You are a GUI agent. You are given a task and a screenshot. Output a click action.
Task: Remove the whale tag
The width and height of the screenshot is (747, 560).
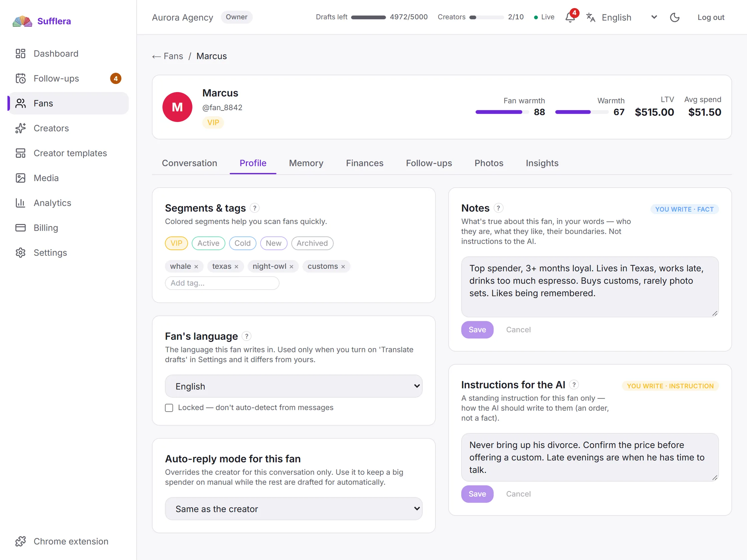196,267
